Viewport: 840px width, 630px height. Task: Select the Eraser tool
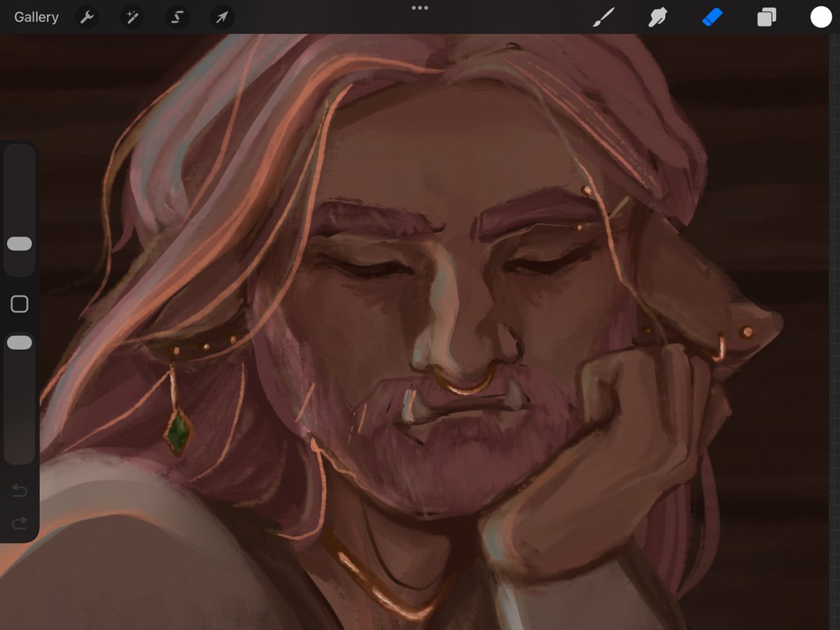[712, 17]
